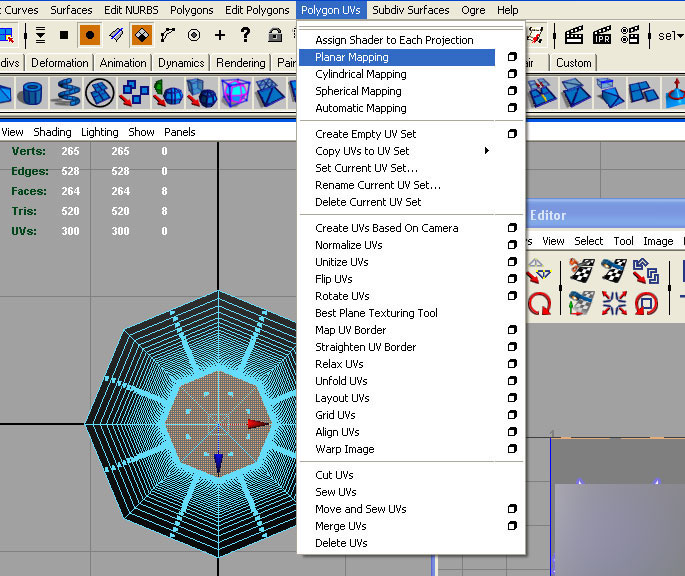
Task: Toggle the lock selection padlock icon
Action: (x=275, y=35)
